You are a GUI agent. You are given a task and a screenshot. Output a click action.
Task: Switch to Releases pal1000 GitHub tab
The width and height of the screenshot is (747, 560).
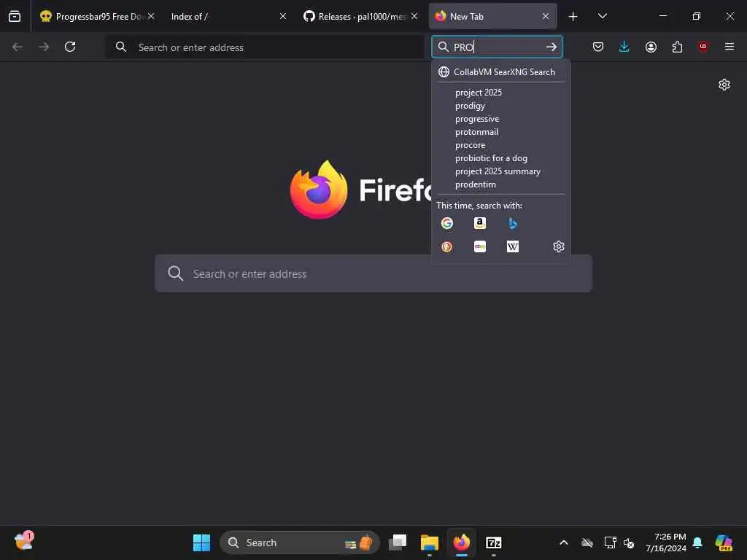pyautogui.click(x=360, y=16)
